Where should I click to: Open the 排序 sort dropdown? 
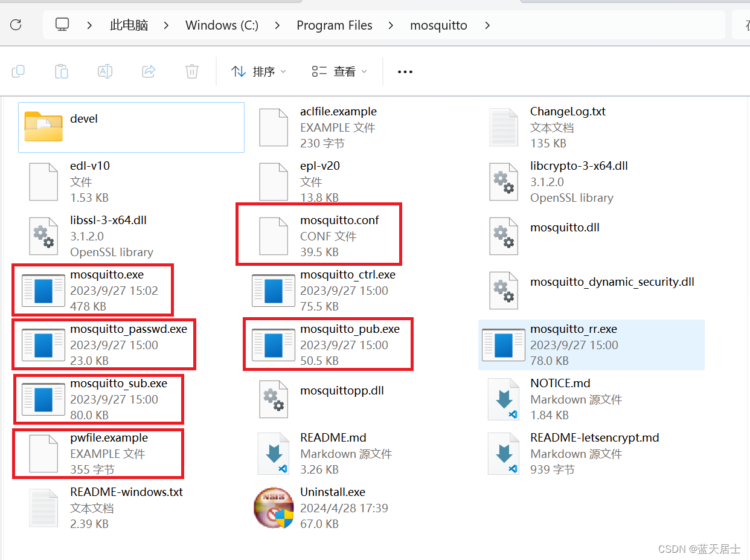click(258, 71)
